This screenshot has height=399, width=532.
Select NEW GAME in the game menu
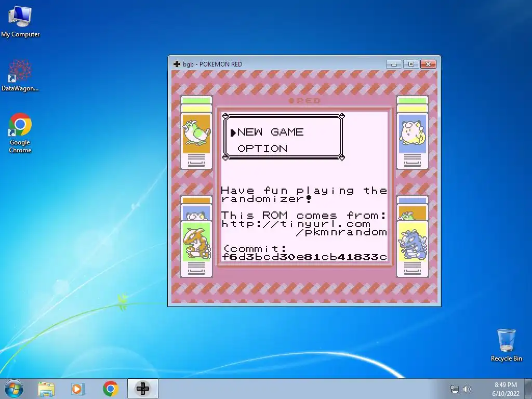pyautogui.click(x=270, y=132)
